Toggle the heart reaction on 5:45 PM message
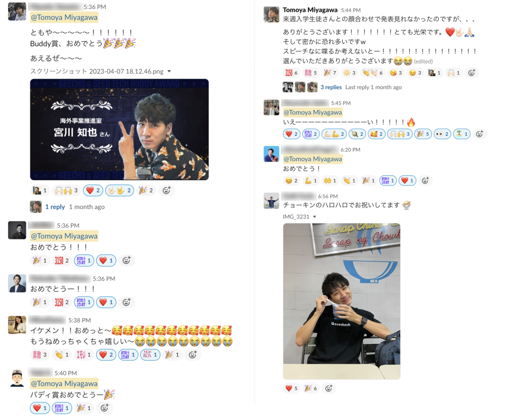 291,134
